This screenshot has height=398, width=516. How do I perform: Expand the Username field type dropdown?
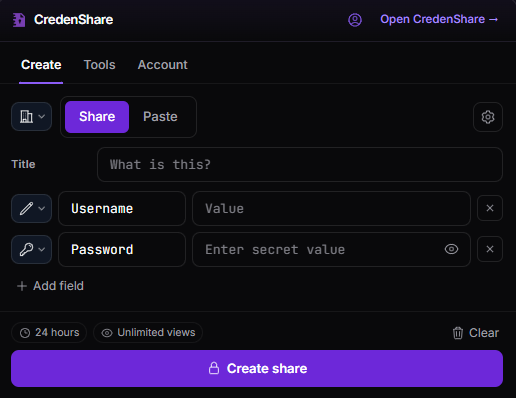coord(32,209)
